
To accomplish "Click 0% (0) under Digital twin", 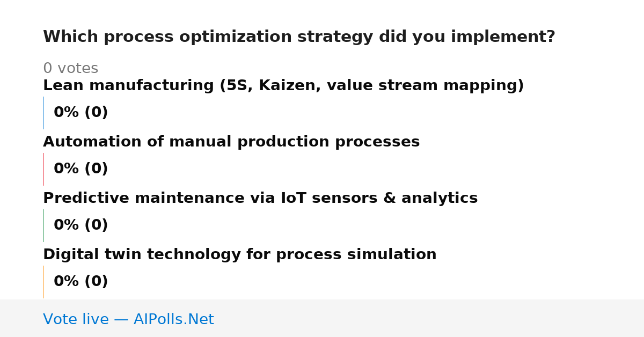I will pos(81,282).
